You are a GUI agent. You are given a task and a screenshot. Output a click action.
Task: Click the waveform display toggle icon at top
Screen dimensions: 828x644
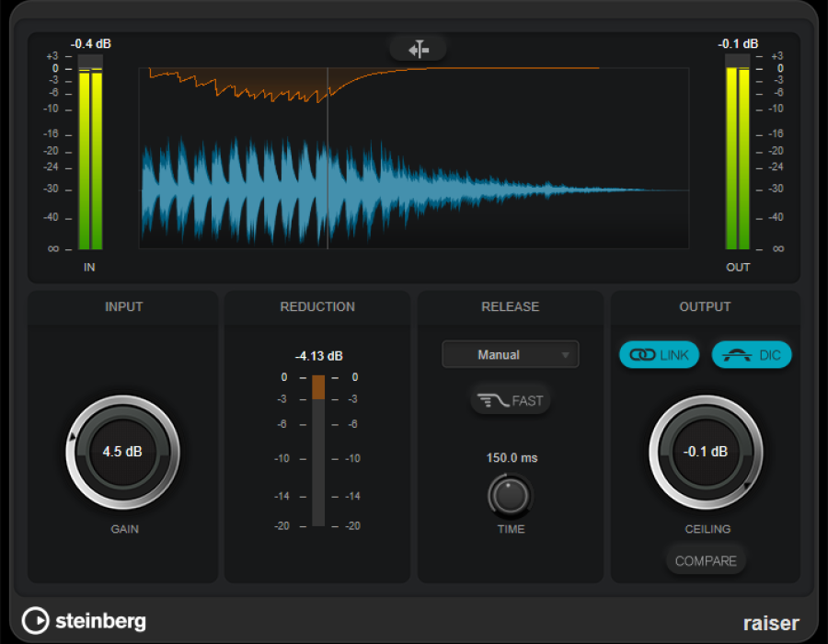click(419, 49)
